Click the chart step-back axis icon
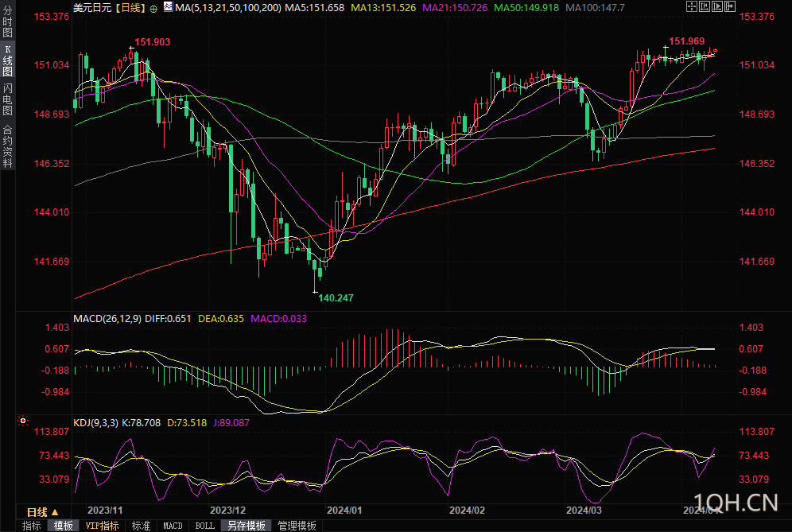The image size is (792, 532). pos(705,6)
